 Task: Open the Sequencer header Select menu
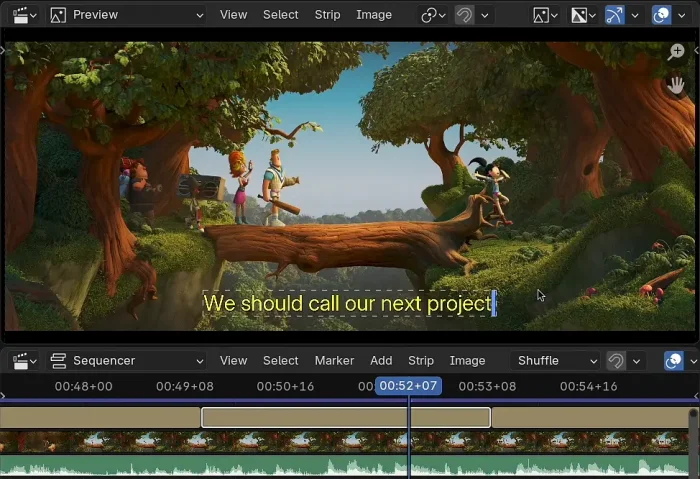[x=280, y=361]
